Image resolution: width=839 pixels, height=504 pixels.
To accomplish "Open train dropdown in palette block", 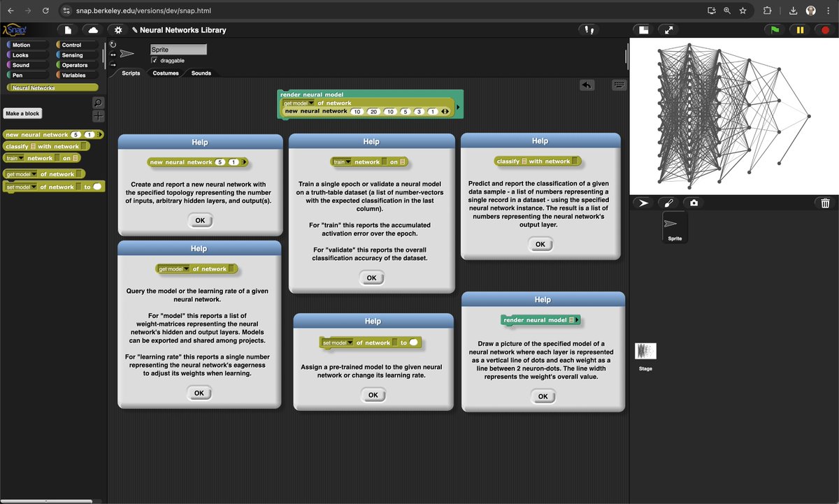I will coord(16,158).
